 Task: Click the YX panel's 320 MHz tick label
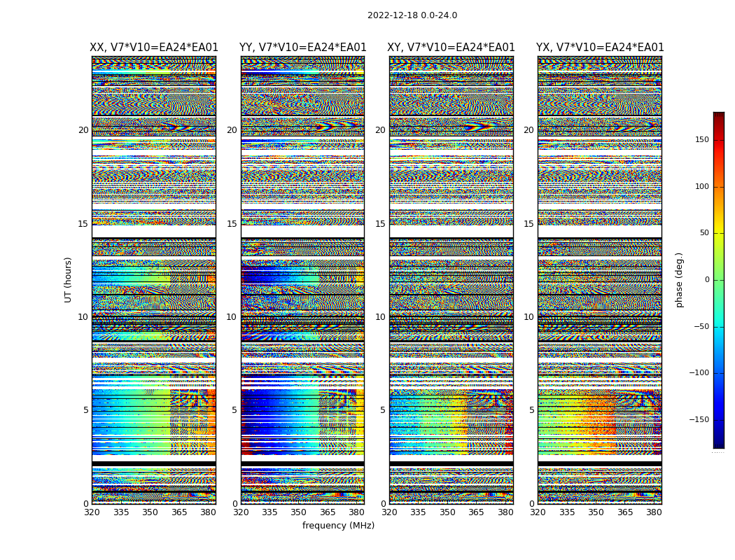click(x=538, y=512)
